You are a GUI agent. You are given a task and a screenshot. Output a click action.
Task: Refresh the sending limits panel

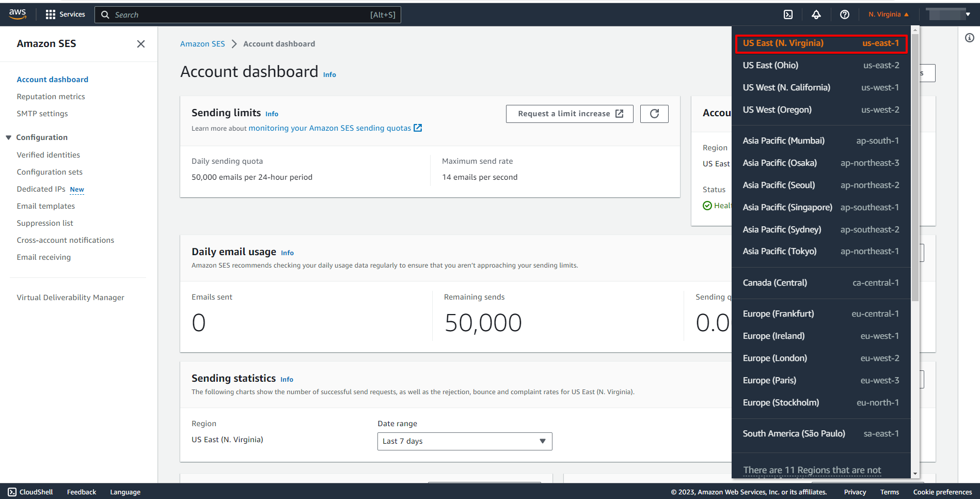coord(654,114)
